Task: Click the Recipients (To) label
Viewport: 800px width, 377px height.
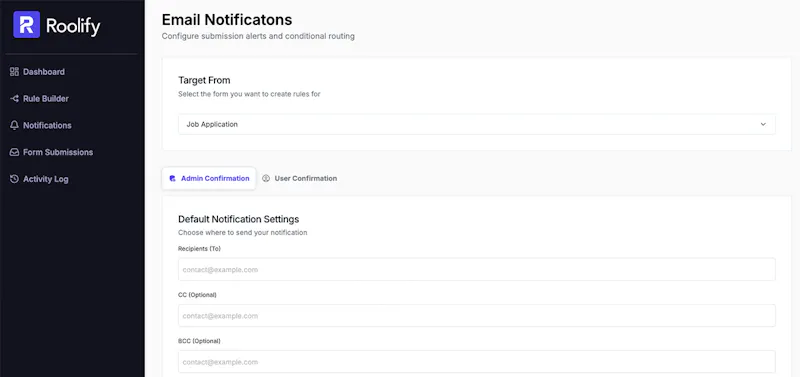Action: tap(199, 248)
